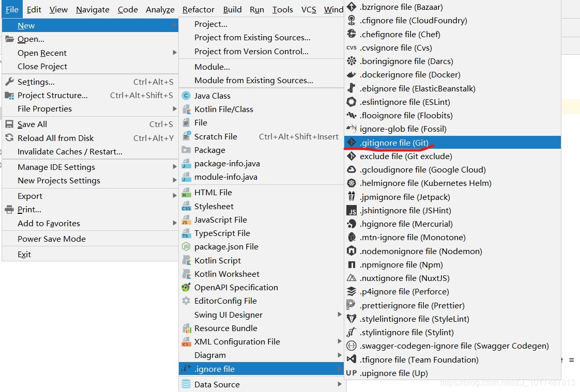Click the ElasticBeanstalk .ebignore icon
Screen dimensions: 580x392
(x=351, y=88)
